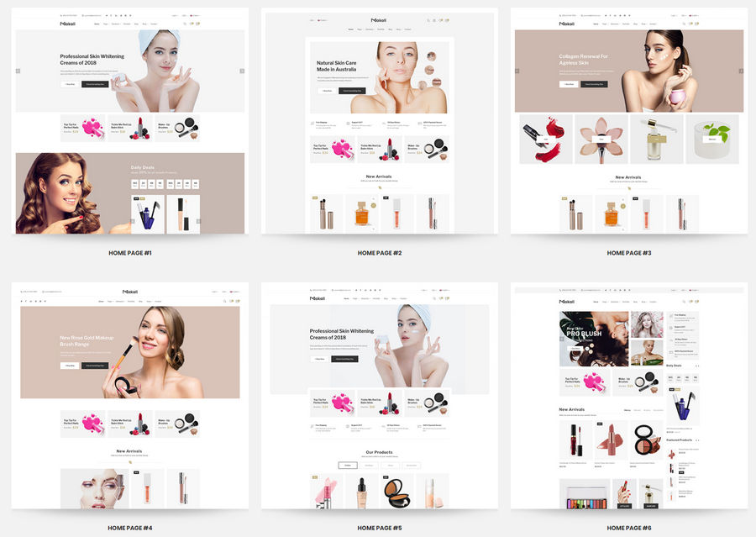Click the dark banner button in Home Page #5
Screen dimensions: 756x537
click(344, 359)
